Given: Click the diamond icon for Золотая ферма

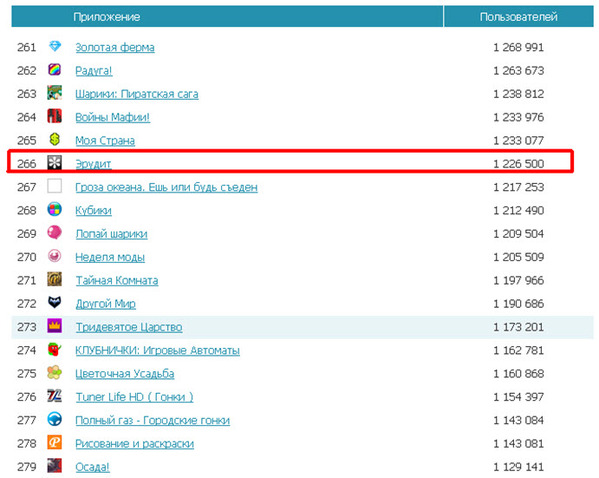Looking at the screenshot, I should pyautogui.click(x=55, y=47).
